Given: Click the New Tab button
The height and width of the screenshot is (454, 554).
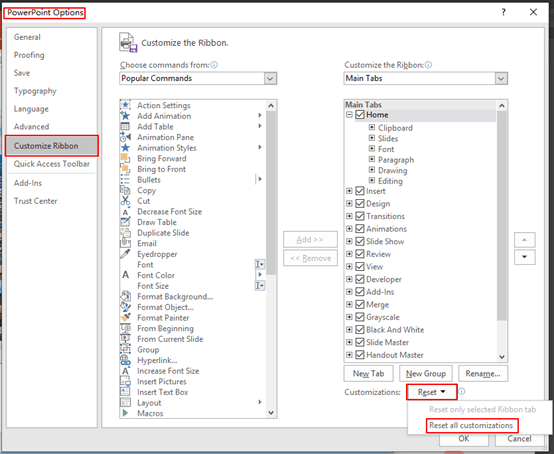Looking at the screenshot, I should [x=368, y=373].
